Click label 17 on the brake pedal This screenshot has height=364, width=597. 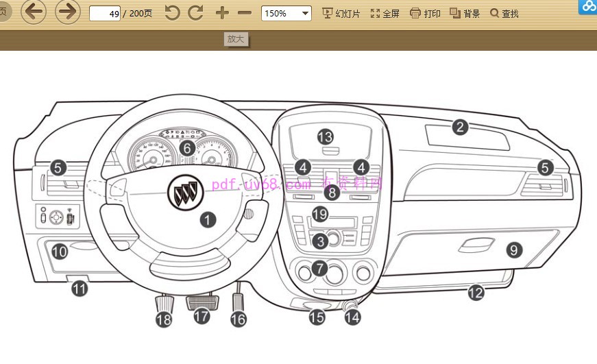click(x=201, y=316)
